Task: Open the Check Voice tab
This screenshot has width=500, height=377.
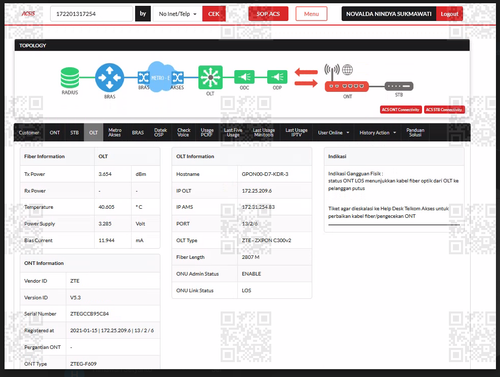Action: tap(184, 133)
